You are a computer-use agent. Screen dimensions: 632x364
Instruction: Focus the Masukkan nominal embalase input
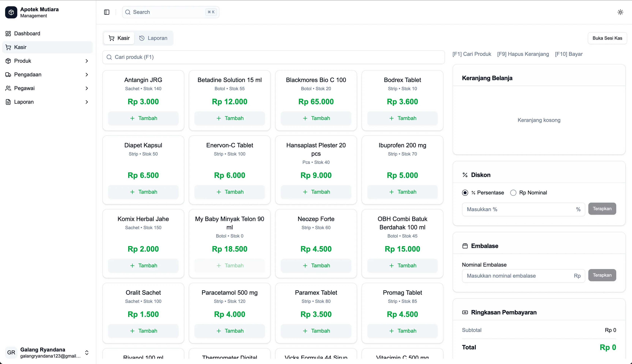[523, 276]
